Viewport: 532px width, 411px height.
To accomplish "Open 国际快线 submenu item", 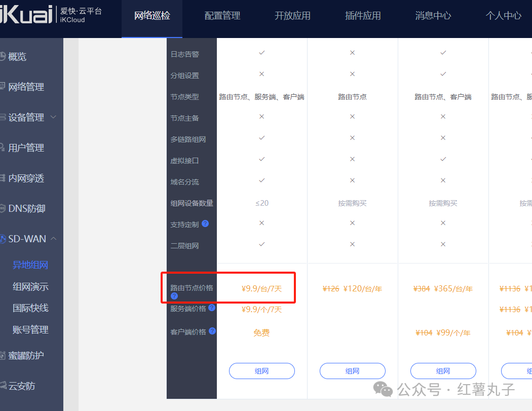I will point(30,308).
